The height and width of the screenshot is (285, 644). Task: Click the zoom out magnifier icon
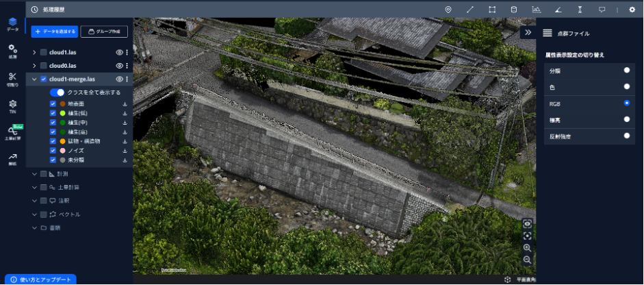tap(527, 260)
